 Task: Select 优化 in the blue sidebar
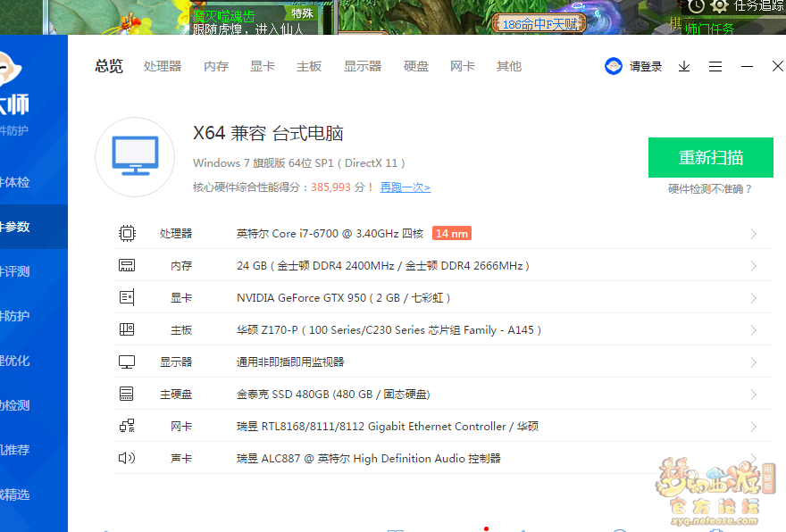[15, 361]
